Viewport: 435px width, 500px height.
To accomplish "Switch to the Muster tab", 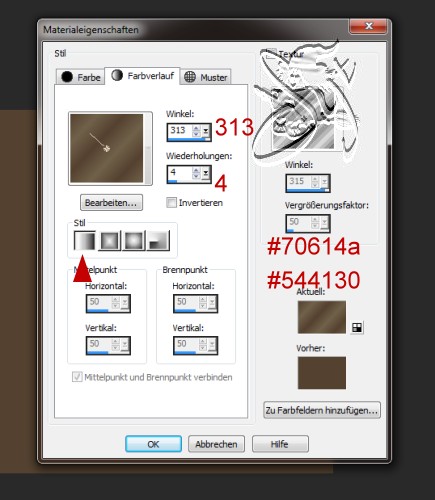I will pyautogui.click(x=206, y=77).
